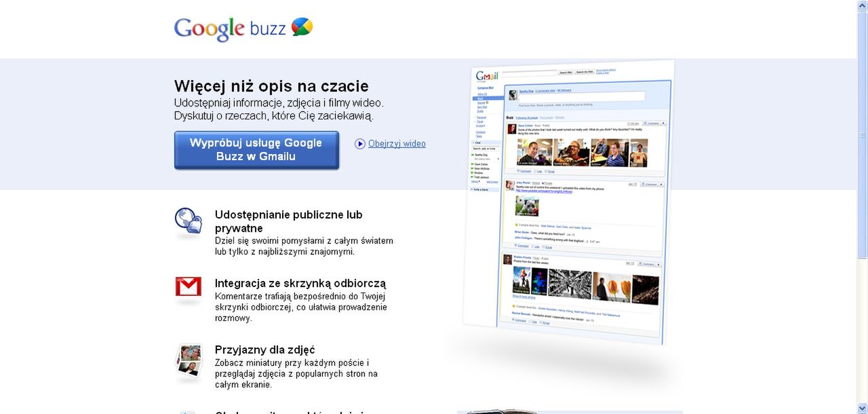Screen dimensions: 868x414
Task: Click the Google Buzz logo
Action: pyautogui.click(x=243, y=29)
